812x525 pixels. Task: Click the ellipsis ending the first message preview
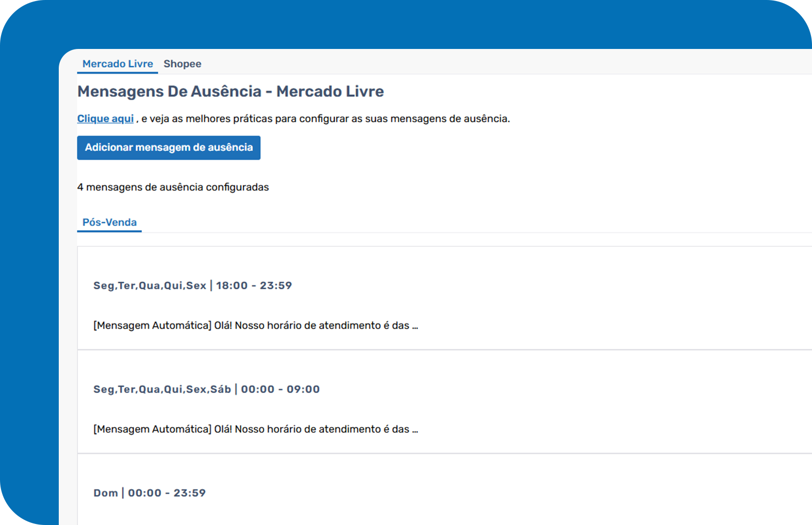click(x=415, y=327)
